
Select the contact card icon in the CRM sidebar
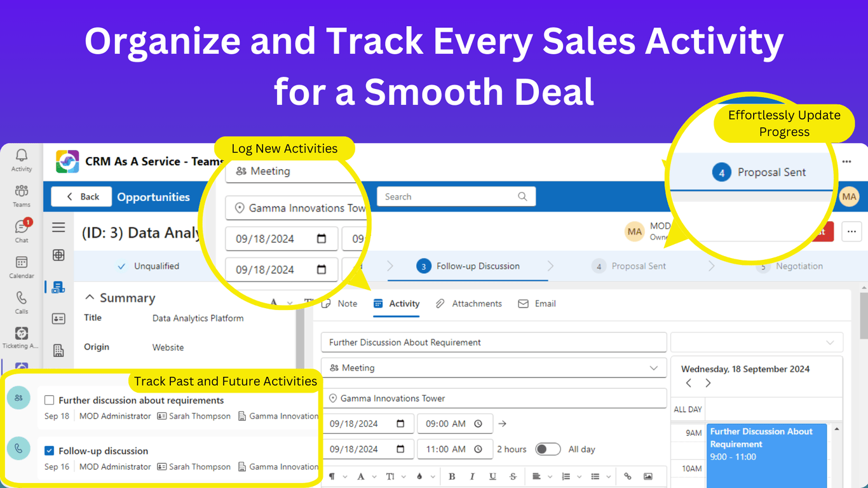click(x=58, y=318)
